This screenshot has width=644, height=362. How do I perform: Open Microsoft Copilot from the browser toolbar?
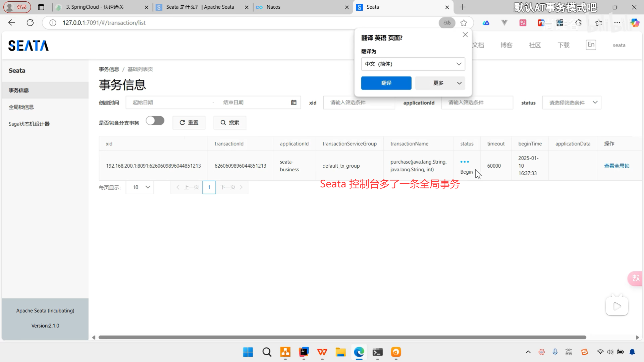tap(635, 22)
